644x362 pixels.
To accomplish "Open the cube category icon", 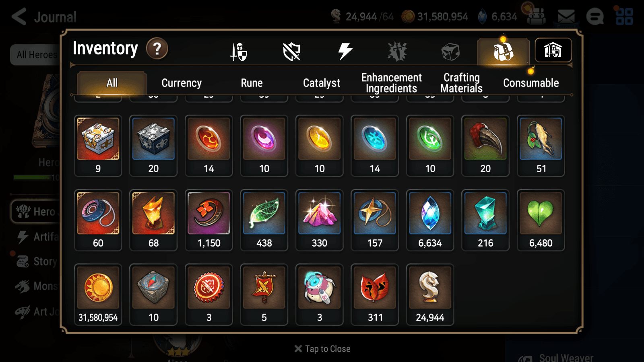I will (x=450, y=51).
